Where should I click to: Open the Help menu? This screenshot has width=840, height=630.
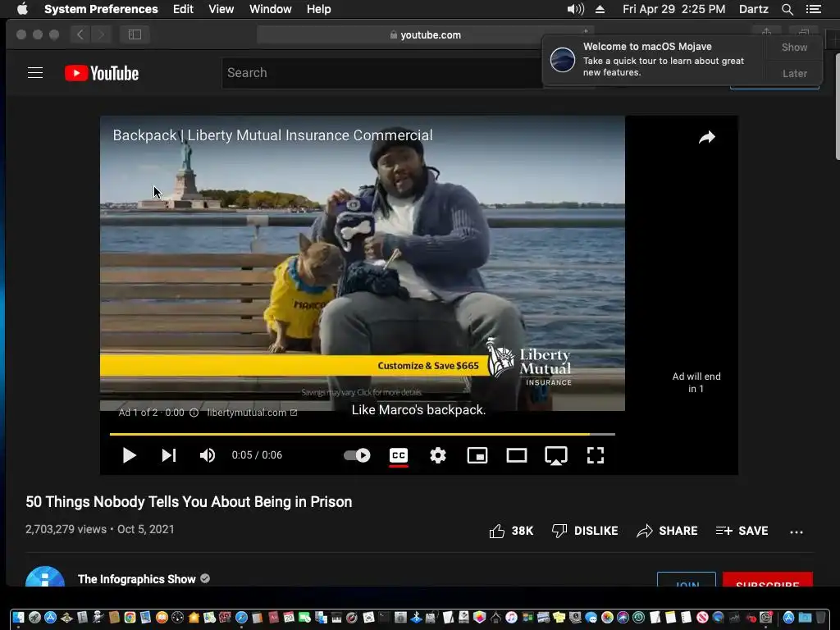[x=318, y=9]
